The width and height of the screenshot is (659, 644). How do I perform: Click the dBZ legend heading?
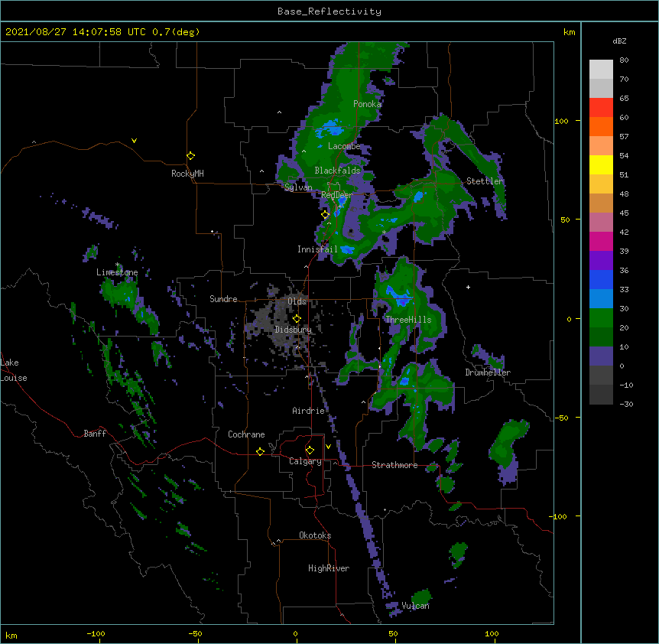[x=619, y=41]
